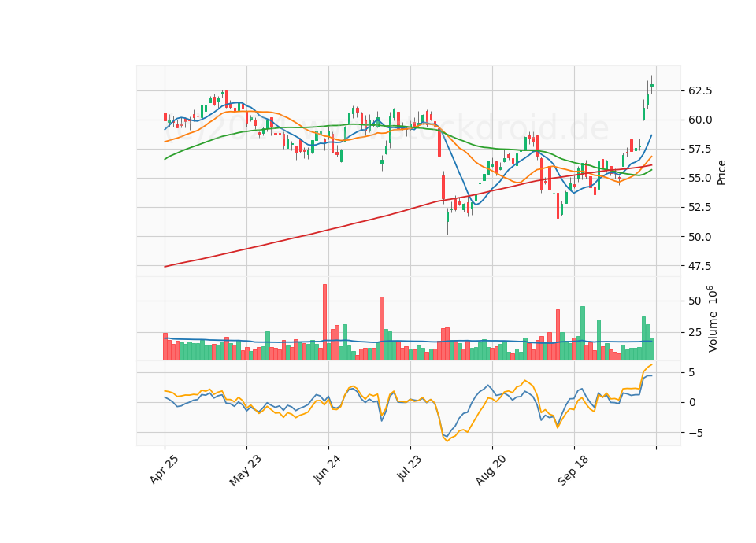Image resolution: width=756 pixels, height=543 pixels.
Task: Click the 60.0 price tick label
Action: pos(700,120)
